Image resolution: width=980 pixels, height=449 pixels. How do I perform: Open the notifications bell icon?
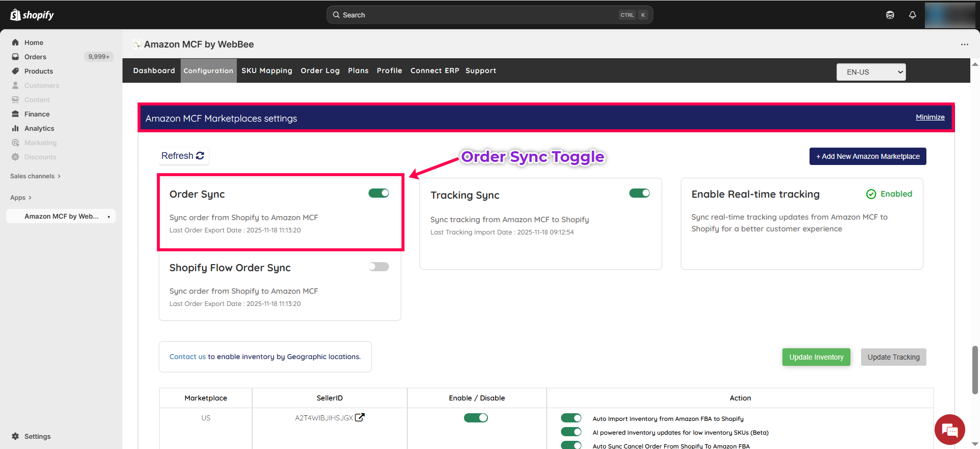(x=912, y=15)
